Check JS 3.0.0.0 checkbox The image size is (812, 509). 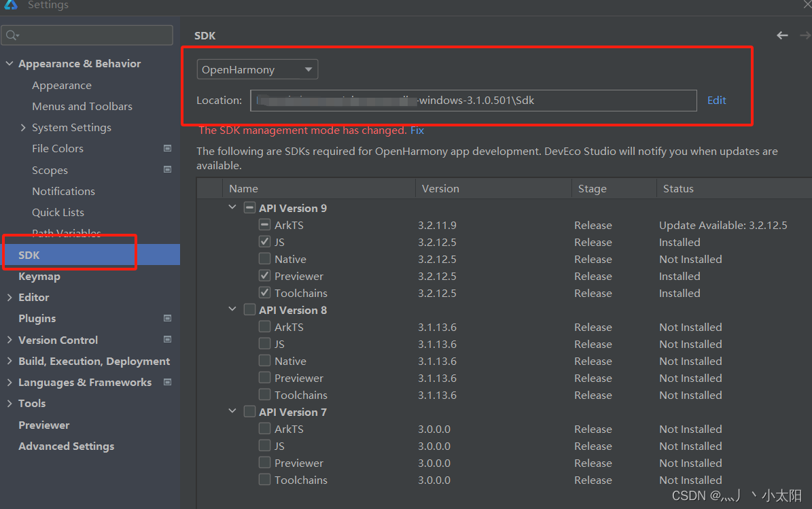(264, 445)
